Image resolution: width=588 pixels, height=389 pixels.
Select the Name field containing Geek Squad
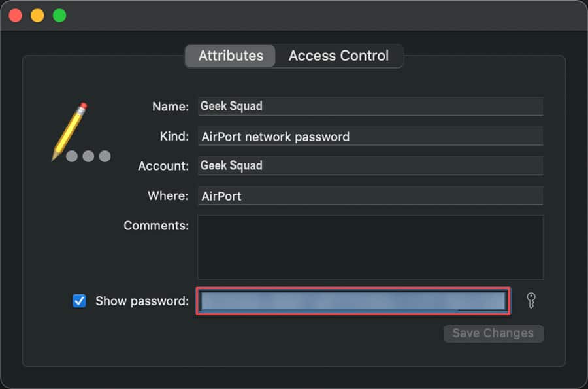(370, 106)
